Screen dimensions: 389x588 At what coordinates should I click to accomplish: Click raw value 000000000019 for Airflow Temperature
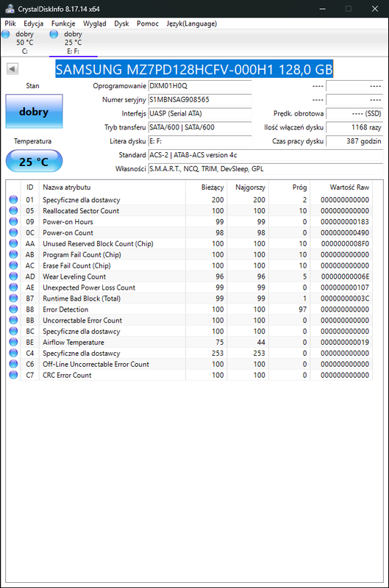(345, 343)
